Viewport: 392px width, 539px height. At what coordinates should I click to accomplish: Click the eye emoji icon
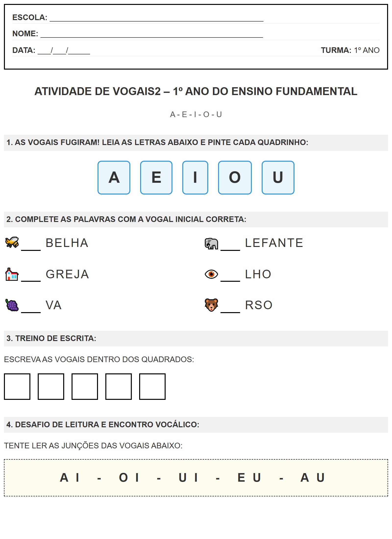click(211, 274)
